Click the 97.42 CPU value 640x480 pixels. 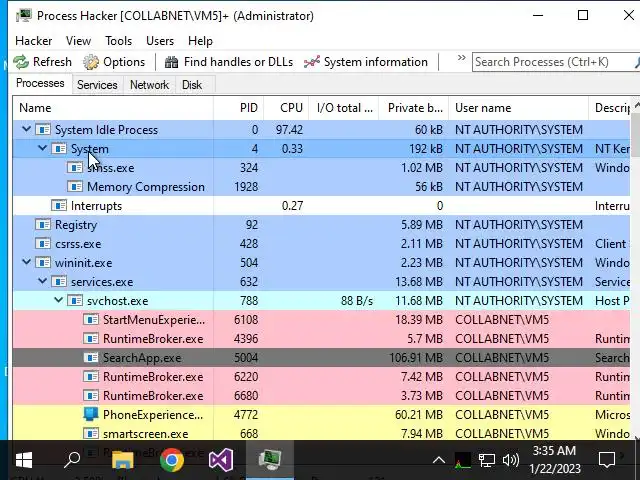click(289, 130)
